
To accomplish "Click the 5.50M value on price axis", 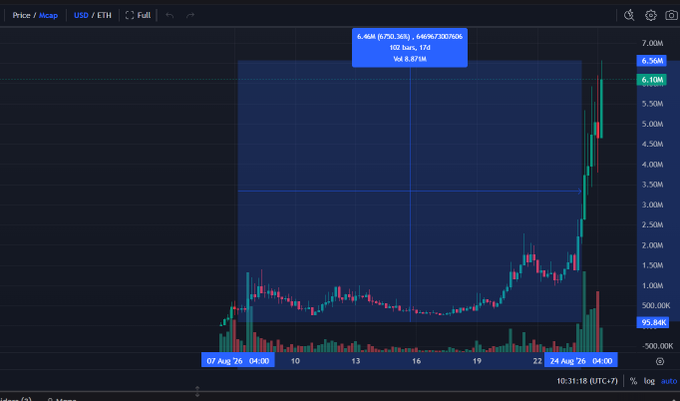I will click(652, 104).
